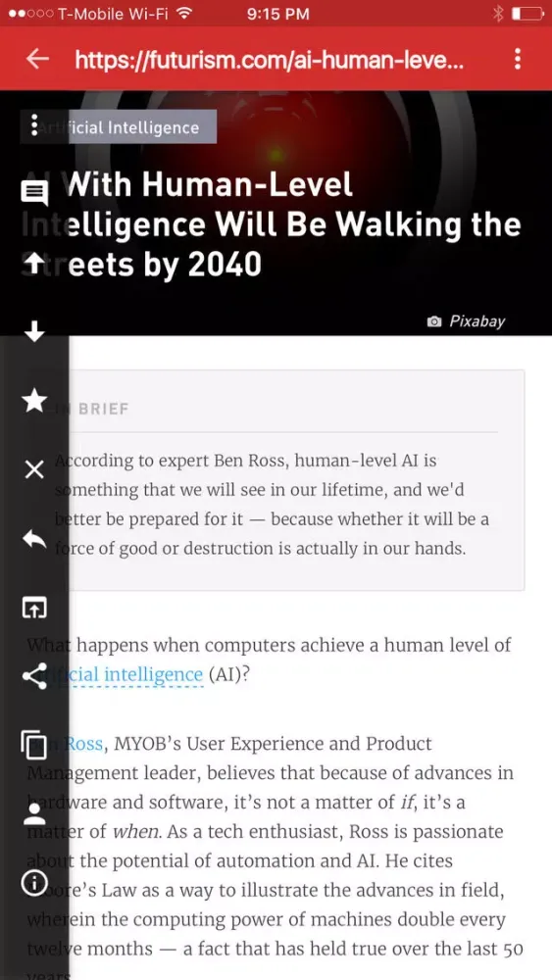This screenshot has width=552, height=980.
Task: Open the Artificial Intelligence category tag
Action: click(x=119, y=126)
